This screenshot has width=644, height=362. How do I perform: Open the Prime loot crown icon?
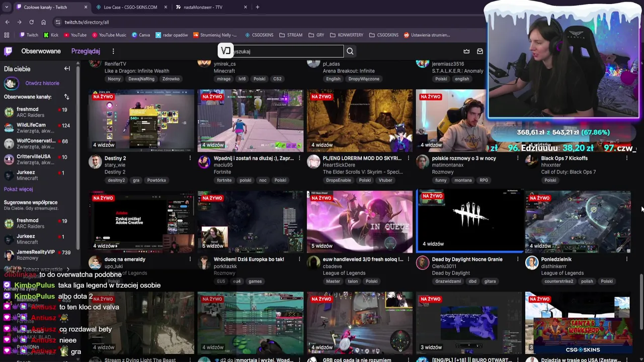pos(466,51)
